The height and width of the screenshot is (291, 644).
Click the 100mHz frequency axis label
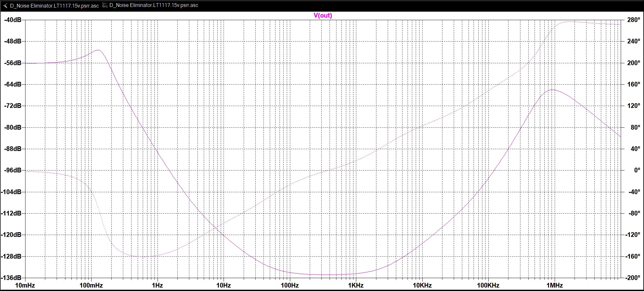click(x=91, y=286)
